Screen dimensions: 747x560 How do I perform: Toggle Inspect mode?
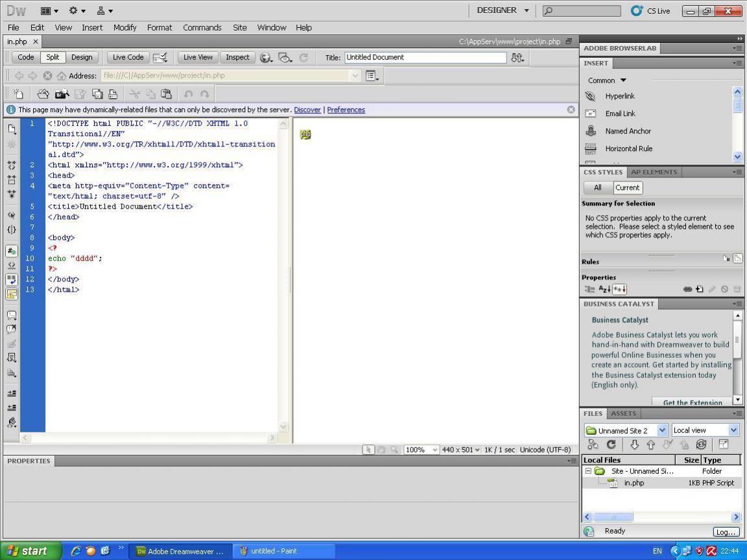tap(237, 57)
